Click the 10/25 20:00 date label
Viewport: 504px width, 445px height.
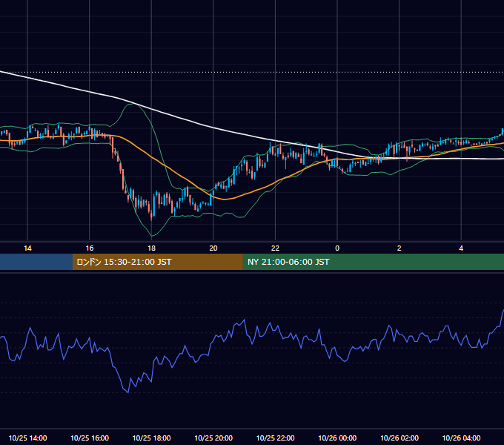point(213,438)
